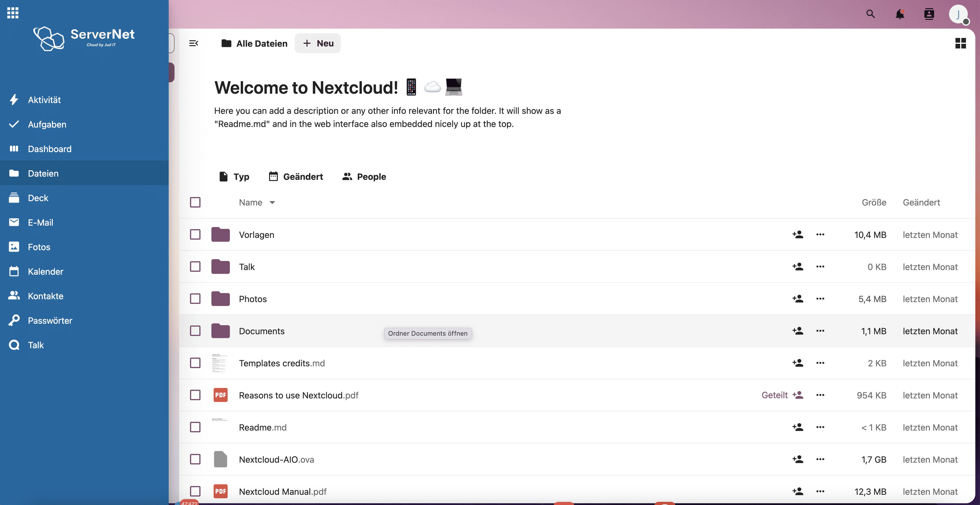Click share icon for Nextcloud Manual.pdf
Viewport: 980px width, 505px height.
[798, 491]
